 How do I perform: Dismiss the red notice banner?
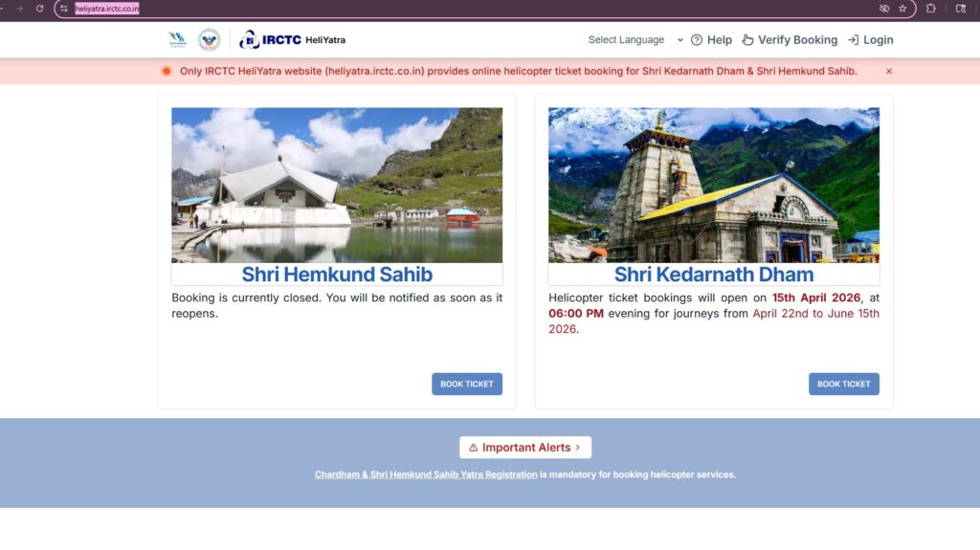click(x=889, y=71)
